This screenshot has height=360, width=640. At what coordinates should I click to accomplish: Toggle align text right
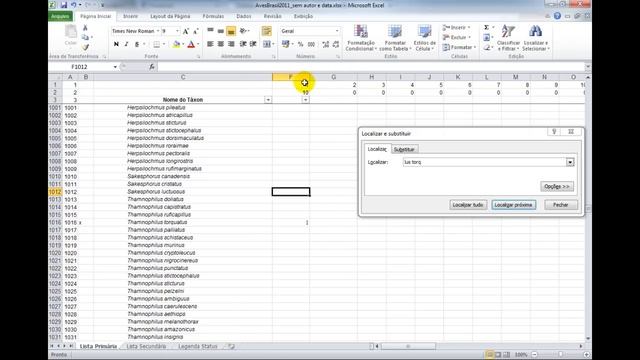[231, 44]
